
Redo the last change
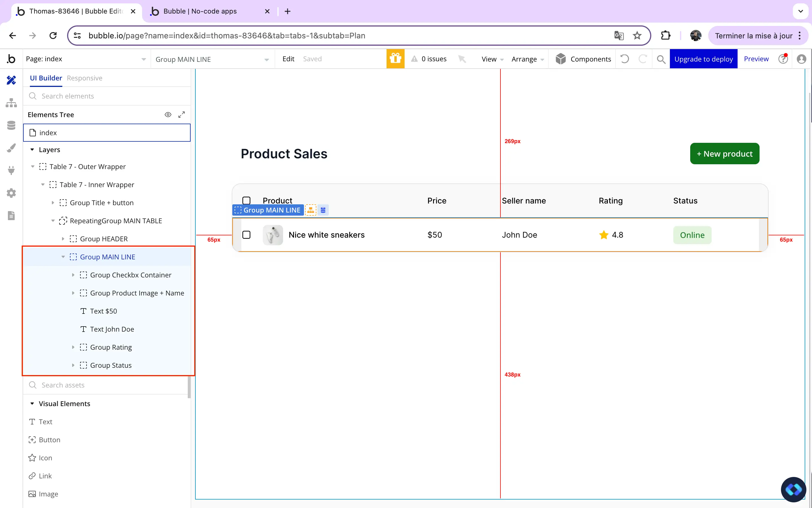click(x=643, y=59)
